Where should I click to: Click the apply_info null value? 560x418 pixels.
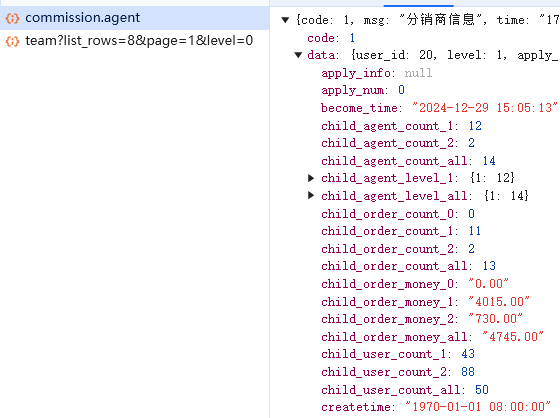tap(418, 73)
